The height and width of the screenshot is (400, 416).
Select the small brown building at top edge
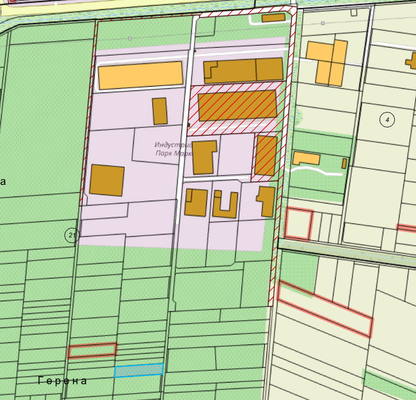(273, 18)
